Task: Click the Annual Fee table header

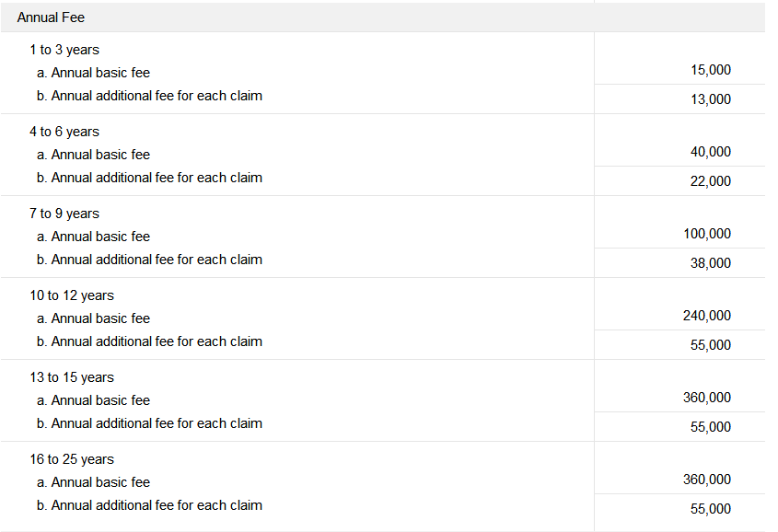Action: (51, 17)
